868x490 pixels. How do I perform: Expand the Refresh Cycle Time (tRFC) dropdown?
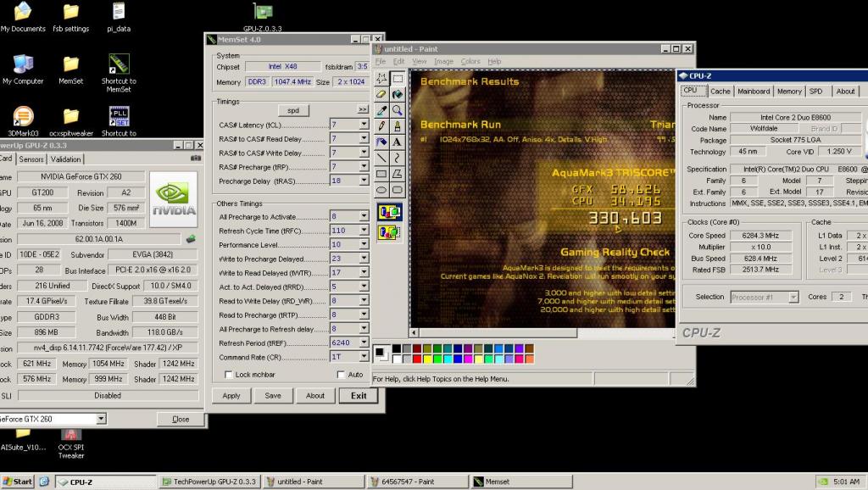pos(364,231)
